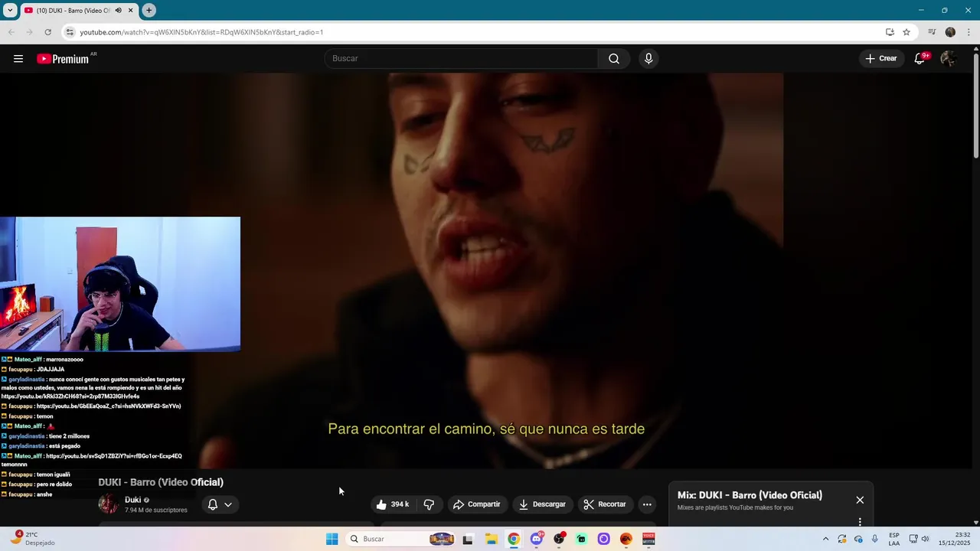
Task: Open Task View on the taskbar
Action: point(468,539)
